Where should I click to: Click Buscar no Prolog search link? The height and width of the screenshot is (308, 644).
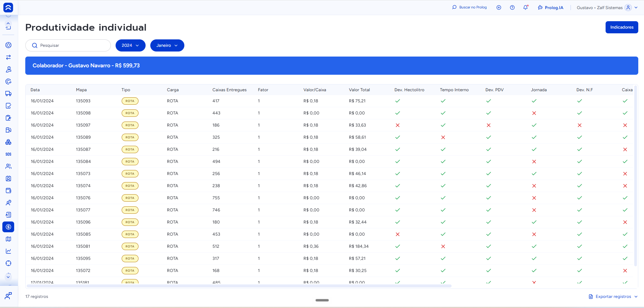pos(469,7)
